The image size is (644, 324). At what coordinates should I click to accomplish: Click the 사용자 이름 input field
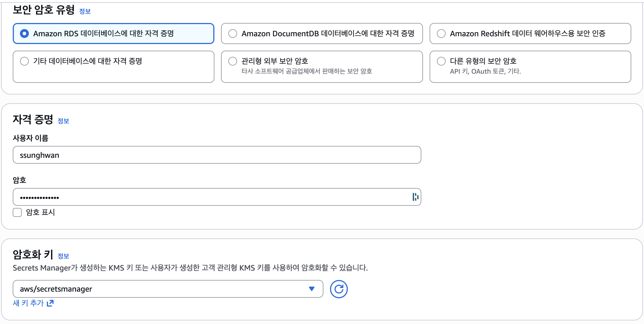[x=217, y=155]
